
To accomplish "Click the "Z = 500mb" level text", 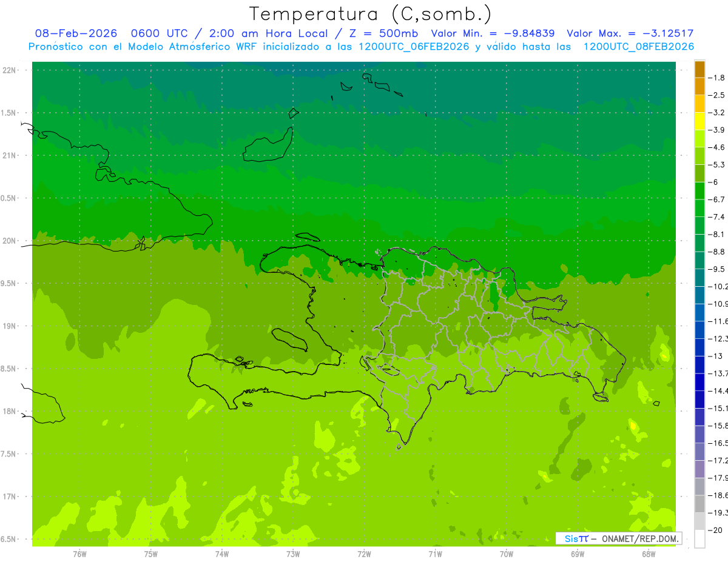I will (x=383, y=34).
